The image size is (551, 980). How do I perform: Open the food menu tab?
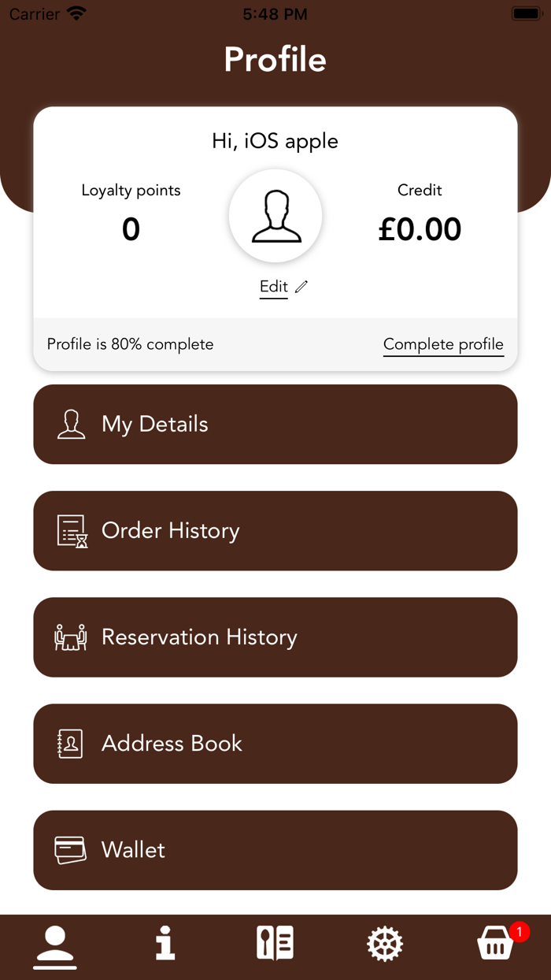click(x=275, y=943)
